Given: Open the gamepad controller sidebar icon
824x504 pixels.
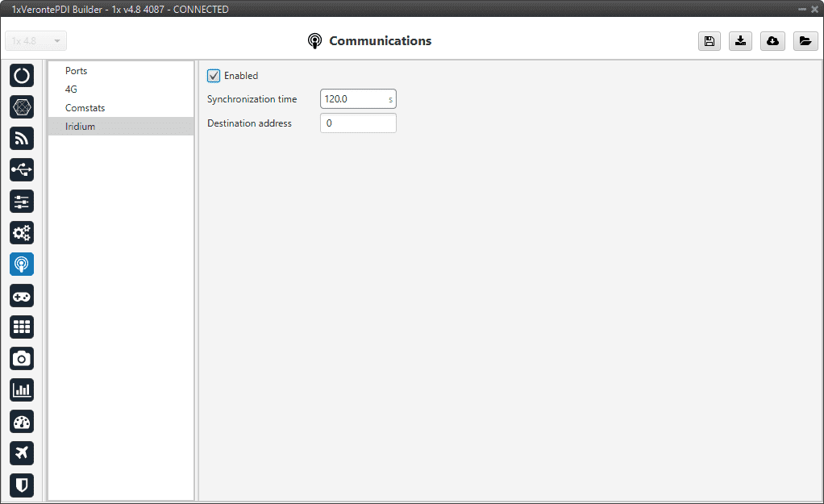Looking at the screenshot, I should tap(22, 296).
